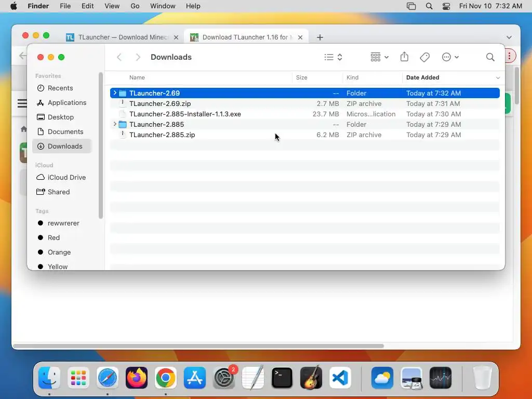Open the Window menu
This screenshot has width=532, height=399.
pos(163,6)
